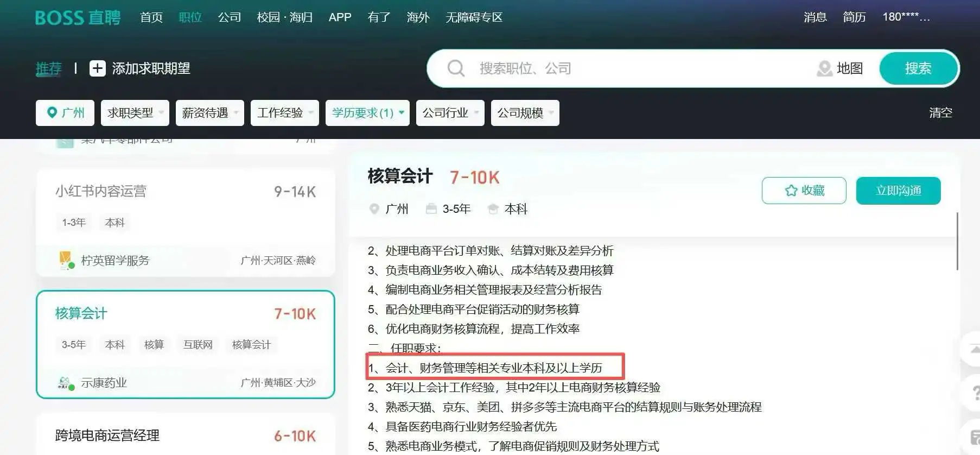Click the plus icon beside 添加求职期望
Image resolution: width=980 pixels, height=455 pixels.
pyautogui.click(x=98, y=68)
